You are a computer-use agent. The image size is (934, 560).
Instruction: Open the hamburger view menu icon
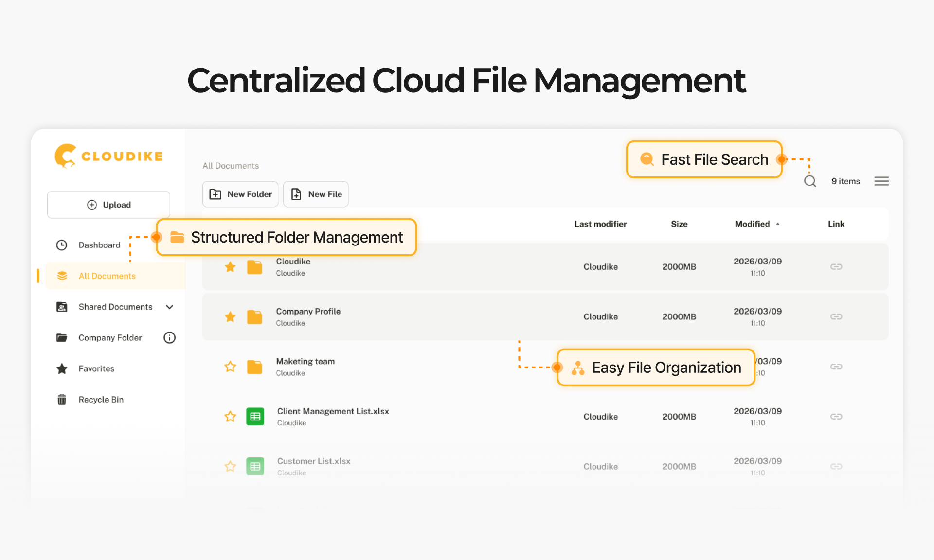click(881, 181)
